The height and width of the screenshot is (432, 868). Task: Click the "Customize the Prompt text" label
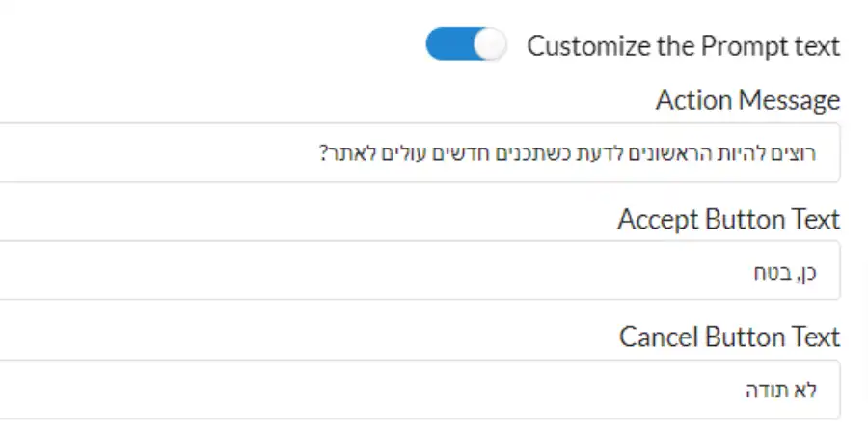(683, 46)
